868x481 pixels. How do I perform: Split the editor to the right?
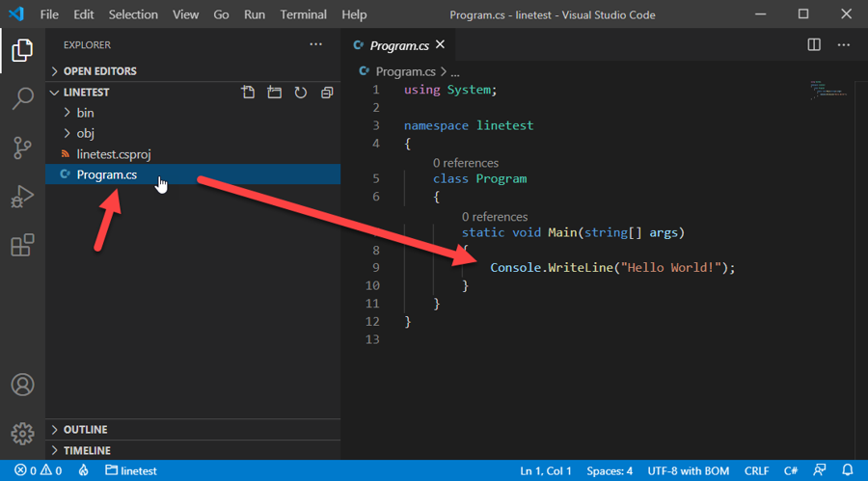pyautogui.click(x=814, y=45)
